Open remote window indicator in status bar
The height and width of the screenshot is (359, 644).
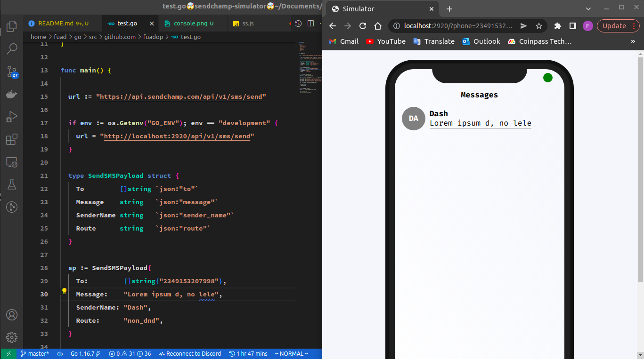pyautogui.click(x=8, y=354)
